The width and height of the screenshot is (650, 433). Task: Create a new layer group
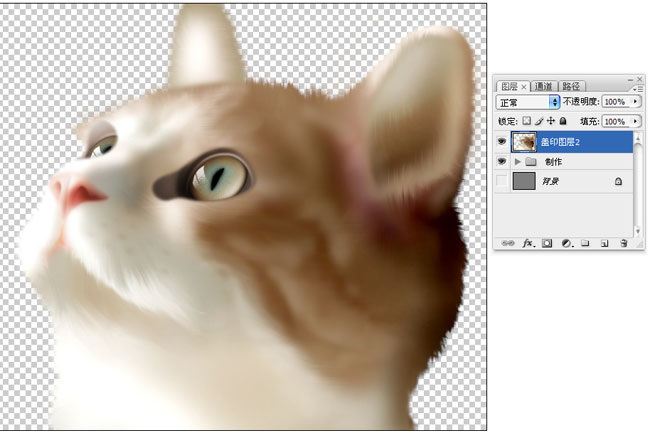[x=585, y=243]
